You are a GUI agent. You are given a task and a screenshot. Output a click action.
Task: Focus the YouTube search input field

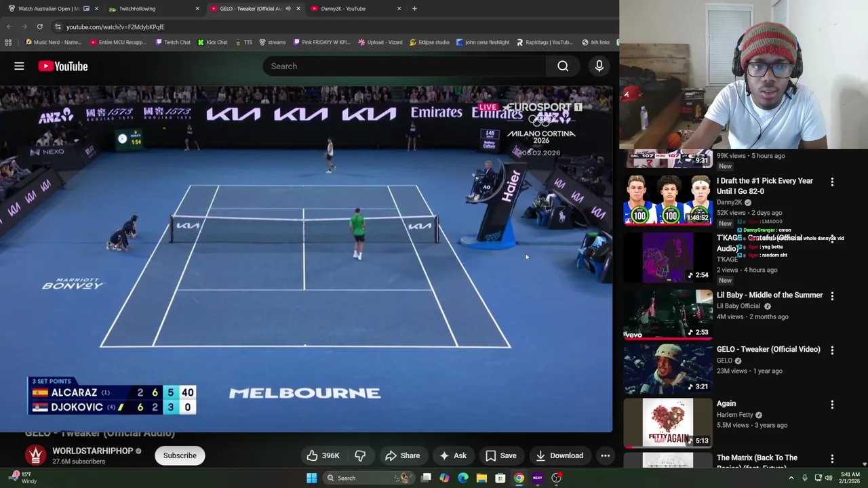click(404, 66)
